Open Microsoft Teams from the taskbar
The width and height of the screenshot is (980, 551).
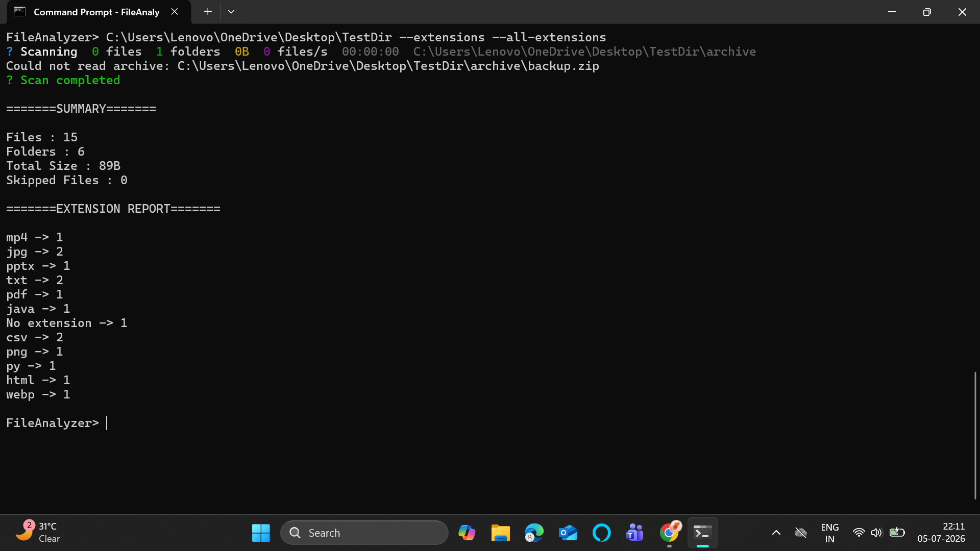click(x=635, y=533)
